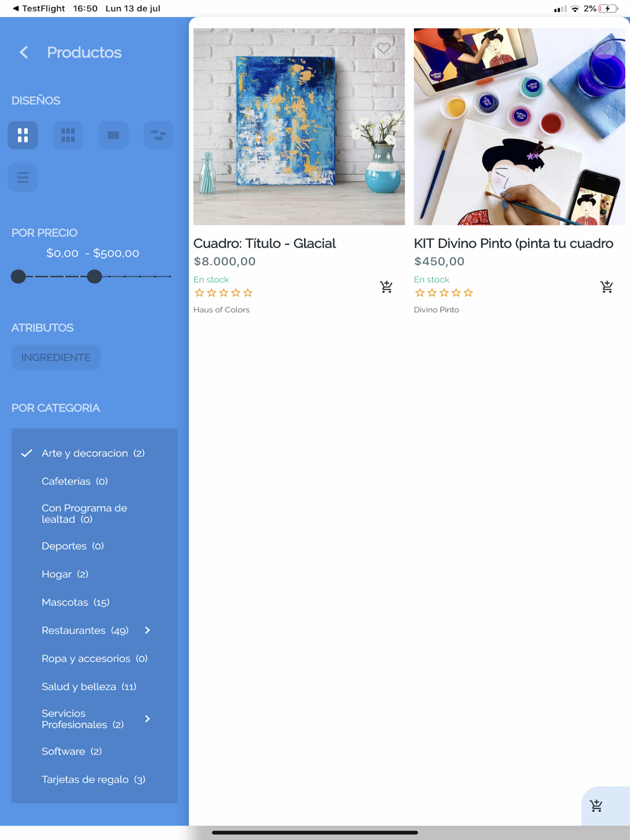Filter by Salud y belleza category
Screen dimensions: 630x840
(x=89, y=687)
